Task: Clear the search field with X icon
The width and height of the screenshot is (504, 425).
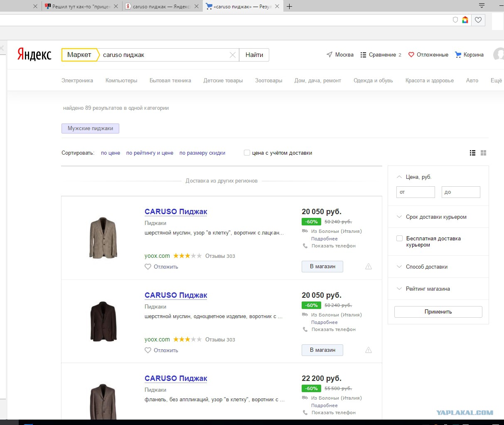Action: pyautogui.click(x=233, y=55)
